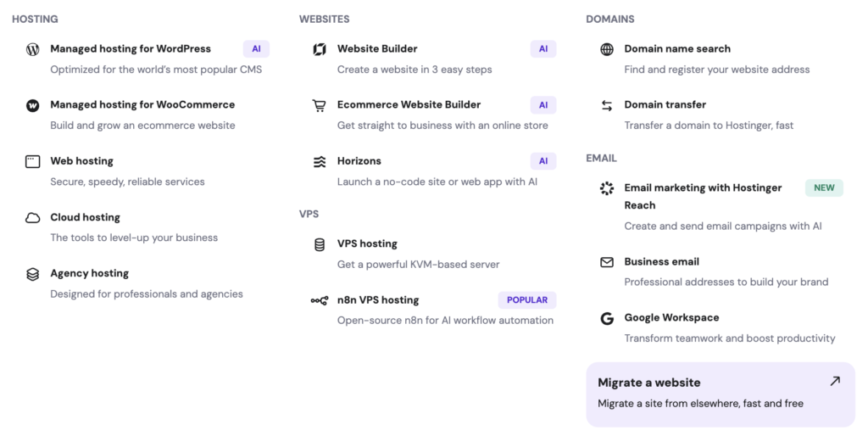868x436 pixels.
Task: Click the NEW badge on Email marketing
Action: [824, 187]
